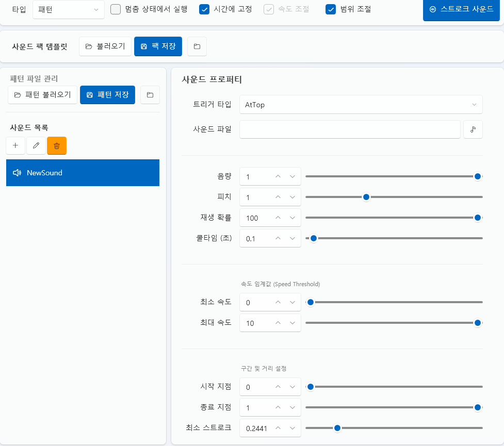Decrease 피치 value with down arrow
Image resolution: width=504 pixels, height=446 pixels.
pos(292,197)
